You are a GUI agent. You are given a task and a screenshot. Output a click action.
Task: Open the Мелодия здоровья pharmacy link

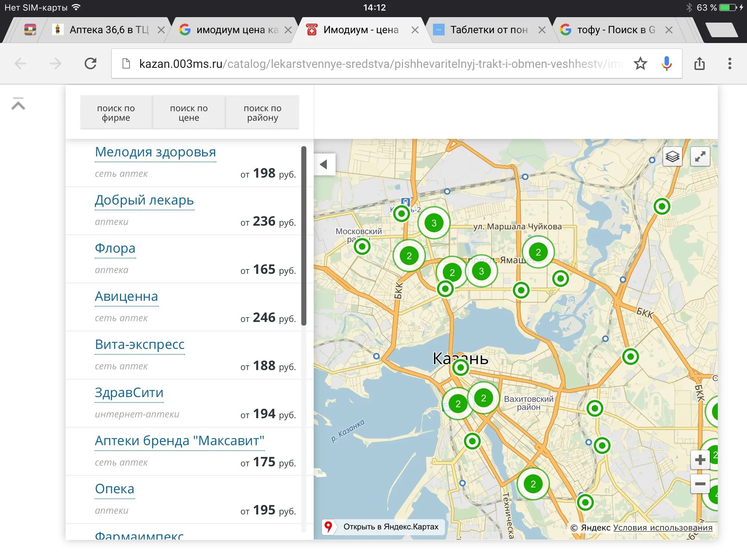point(155,152)
